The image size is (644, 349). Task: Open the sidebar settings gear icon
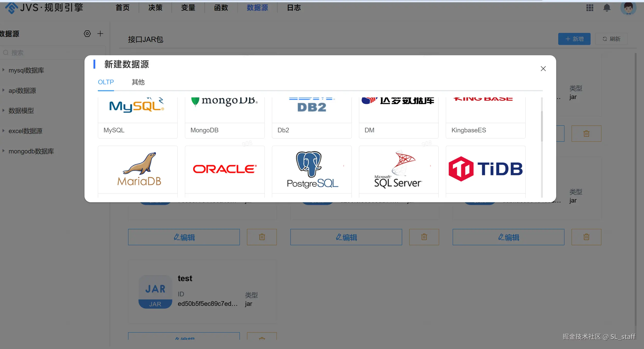coord(87,34)
